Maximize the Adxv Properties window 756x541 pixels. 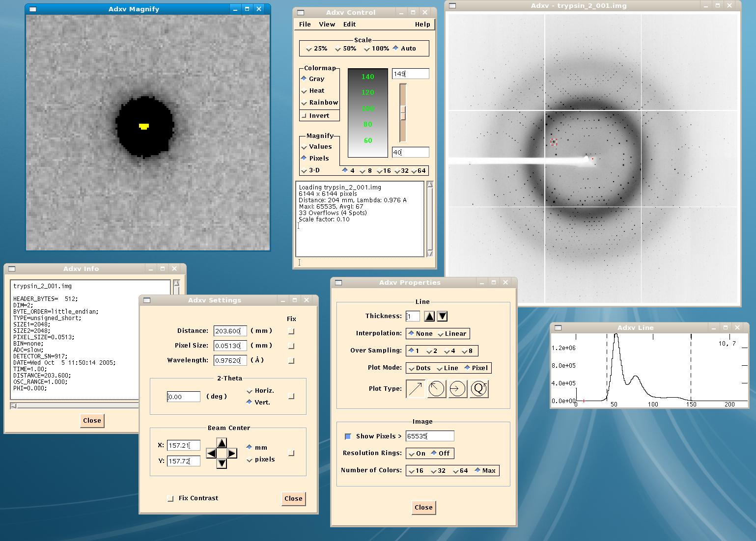(494, 282)
